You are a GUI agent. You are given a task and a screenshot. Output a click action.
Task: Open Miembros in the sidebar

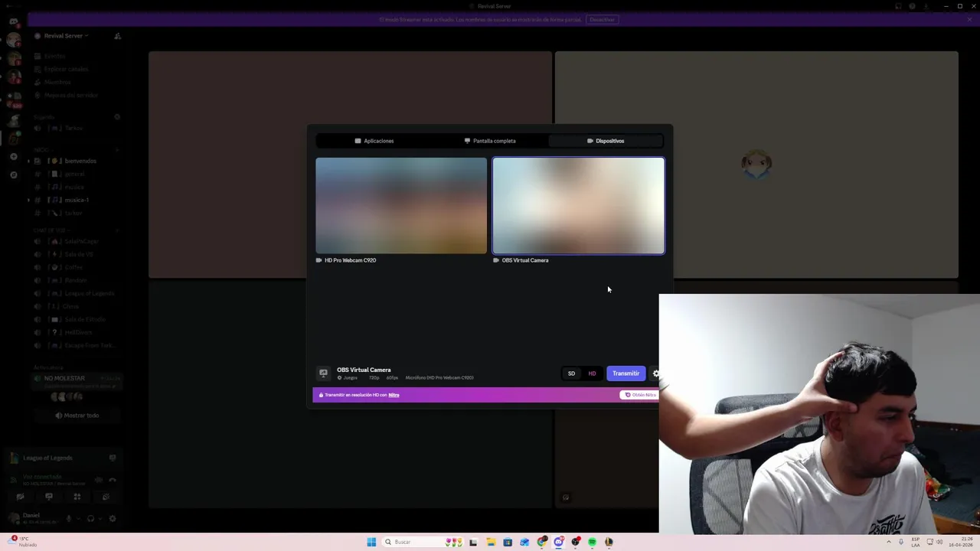click(57, 82)
